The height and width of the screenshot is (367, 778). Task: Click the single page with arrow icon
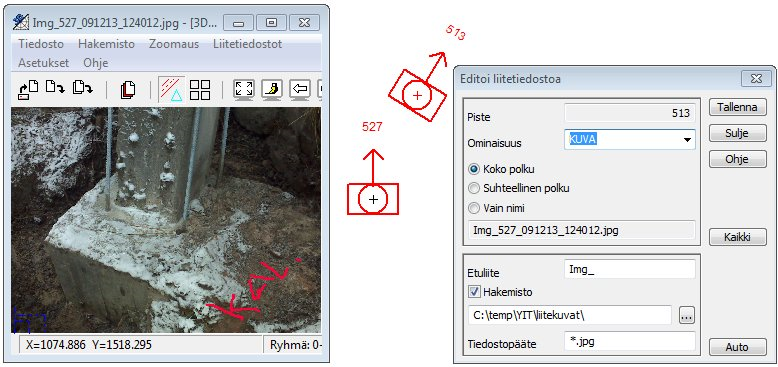coord(55,88)
